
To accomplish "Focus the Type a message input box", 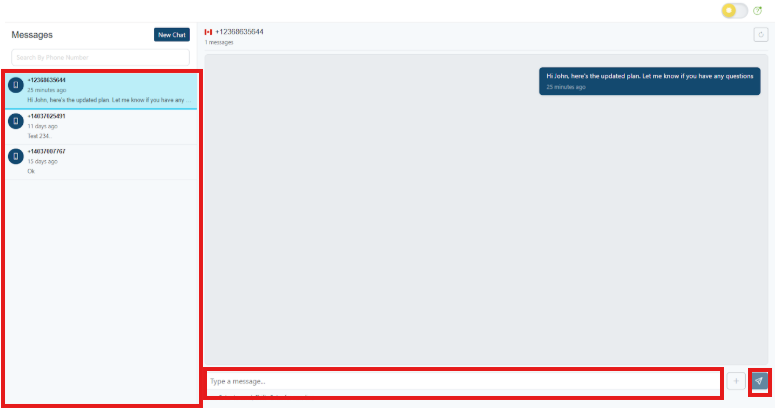I will click(x=463, y=381).
